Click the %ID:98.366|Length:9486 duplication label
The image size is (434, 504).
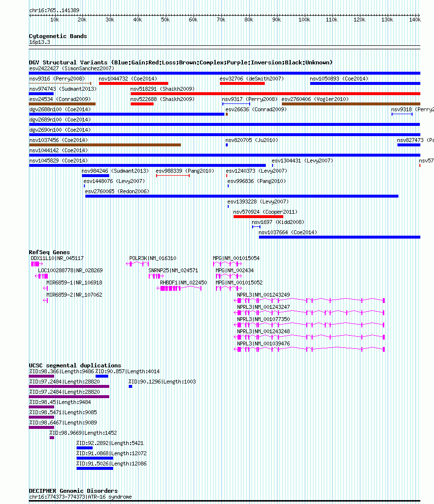click(61, 372)
